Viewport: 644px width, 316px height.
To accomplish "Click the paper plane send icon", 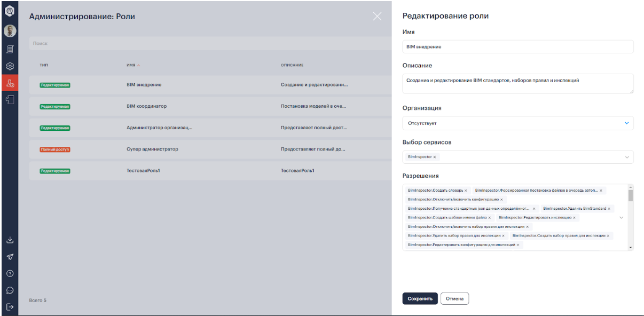I will (10, 257).
